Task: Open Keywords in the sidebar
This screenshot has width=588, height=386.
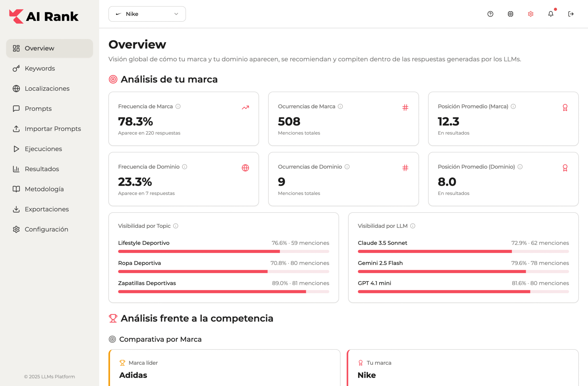Action: (x=49, y=68)
